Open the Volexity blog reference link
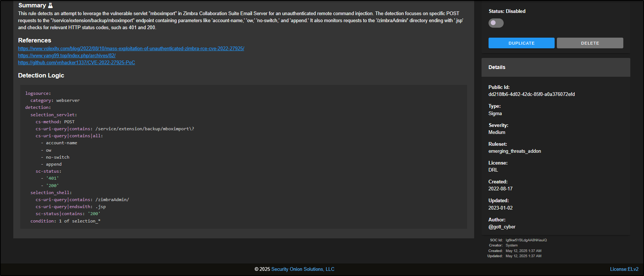 point(131,49)
